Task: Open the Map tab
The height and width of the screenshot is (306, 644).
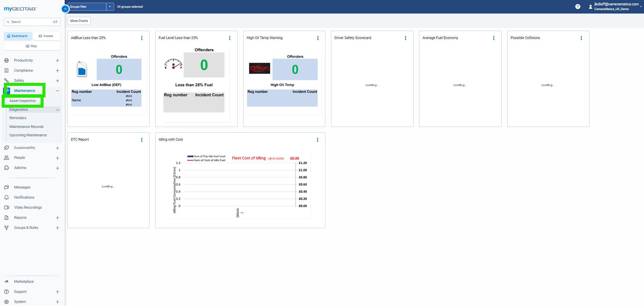Action: [x=32, y=46]
